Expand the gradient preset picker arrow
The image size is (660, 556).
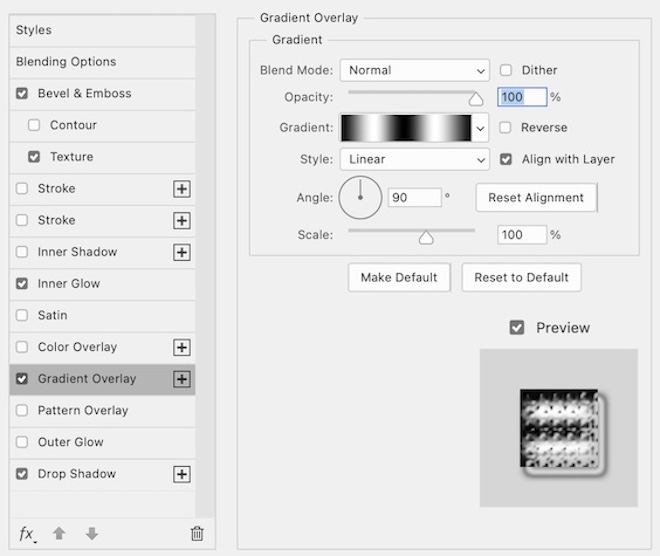coord(481,128)
